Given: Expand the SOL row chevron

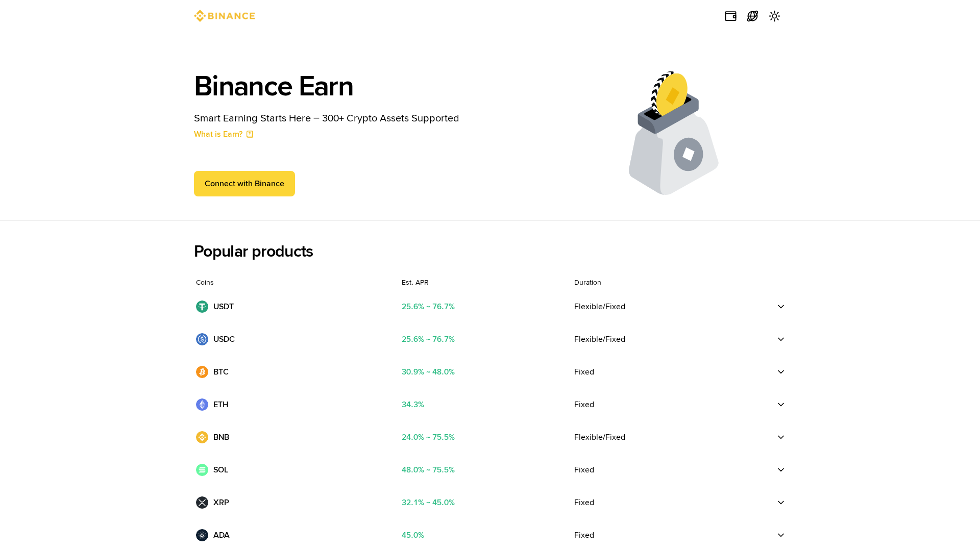Looking at the screenshot, I should tap(781, 470).
